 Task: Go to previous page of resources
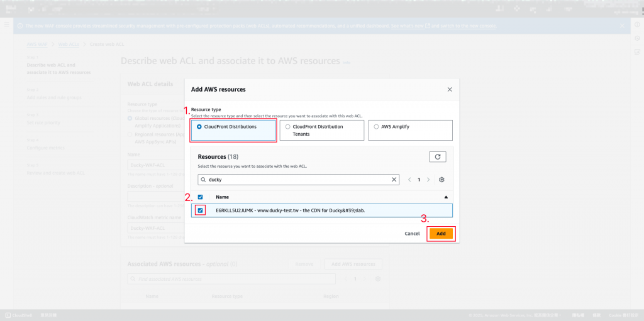pos(409,180)
